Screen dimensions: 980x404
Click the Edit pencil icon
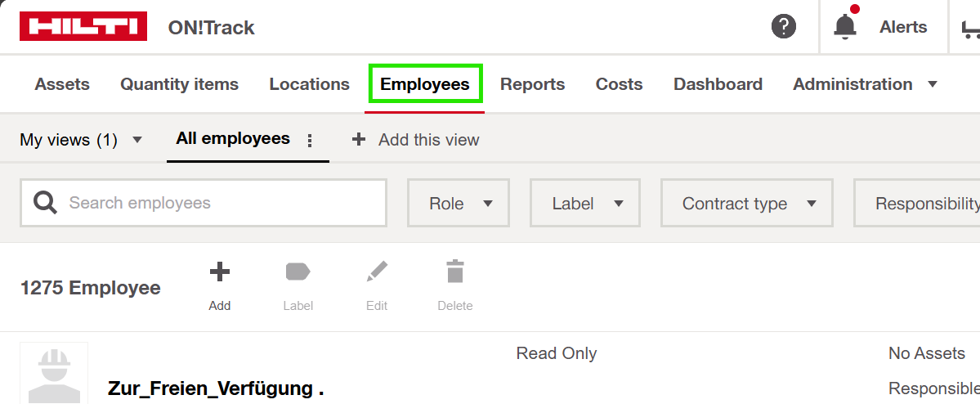(x=377, y=272)
